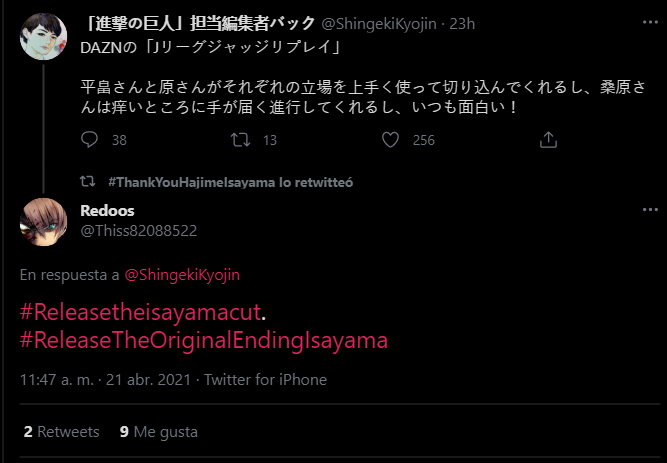Image resolution: width=667 pixels, height=463 pixels.
Task: Click the Redoos display name
Action: point(107,211)
